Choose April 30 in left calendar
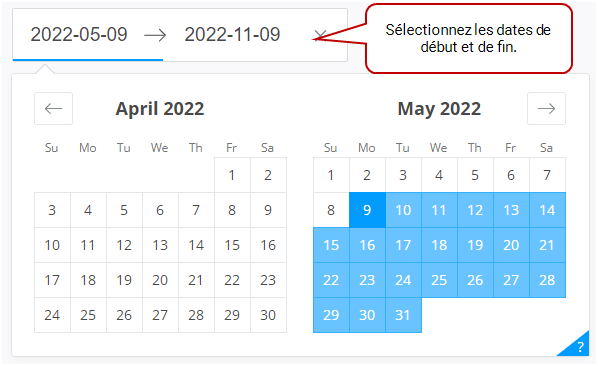 tap(268, 315)
